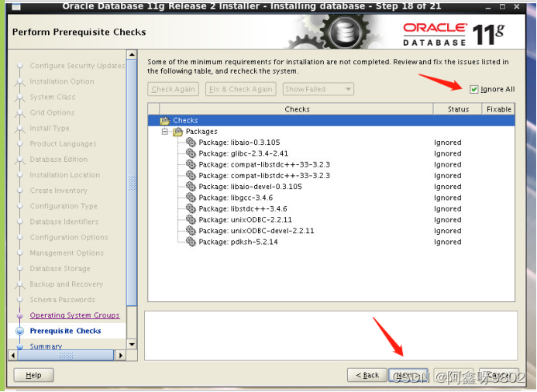Click gear icon for libaio-0.3.105 package

[191, 143]
